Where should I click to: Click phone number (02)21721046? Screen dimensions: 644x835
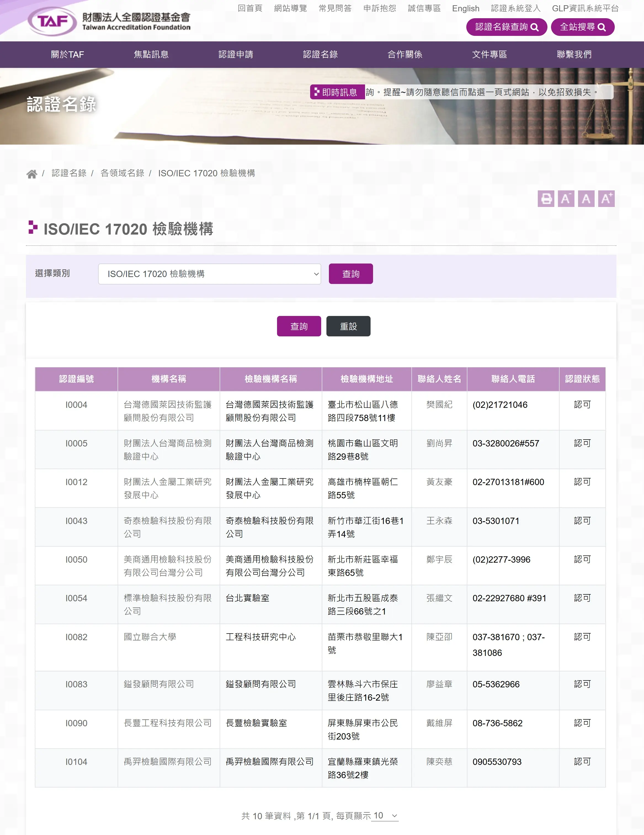point(500,405)
